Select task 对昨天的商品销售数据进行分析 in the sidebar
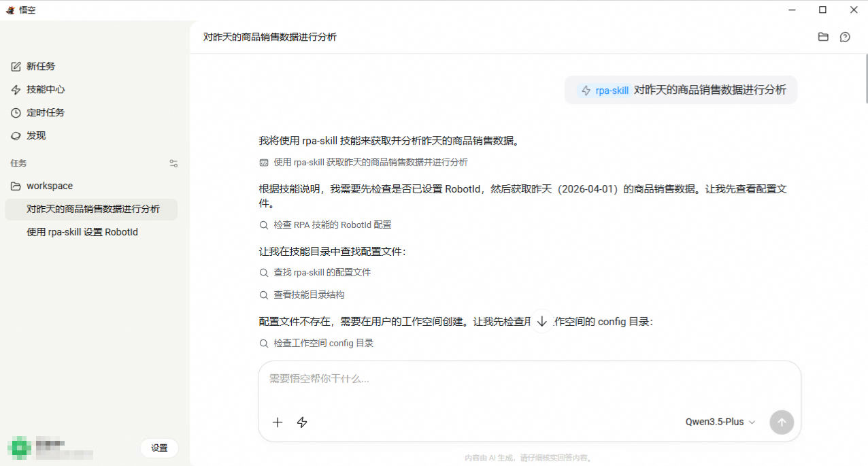868x466 pixels. [x=91, y=210]
